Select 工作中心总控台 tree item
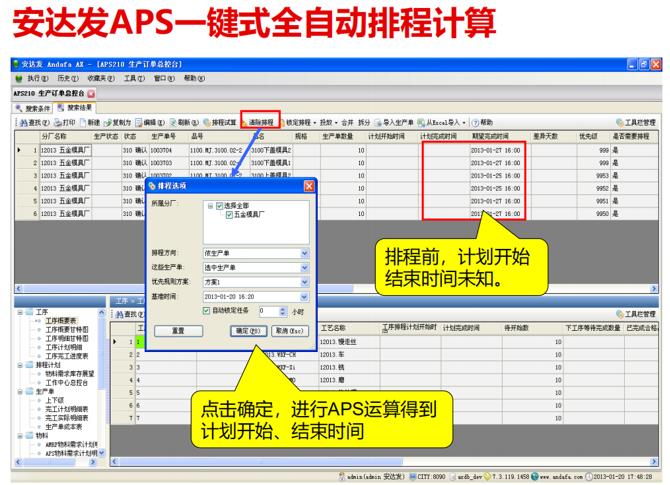Image resolution: width=670 pixels, height=485 pixels. click(67, 383)
